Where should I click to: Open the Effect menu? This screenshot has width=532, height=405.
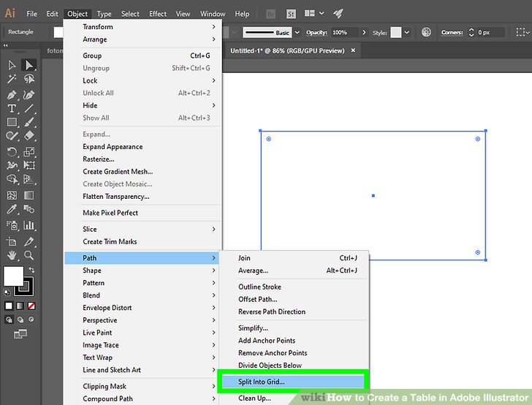tap(158, 14)
